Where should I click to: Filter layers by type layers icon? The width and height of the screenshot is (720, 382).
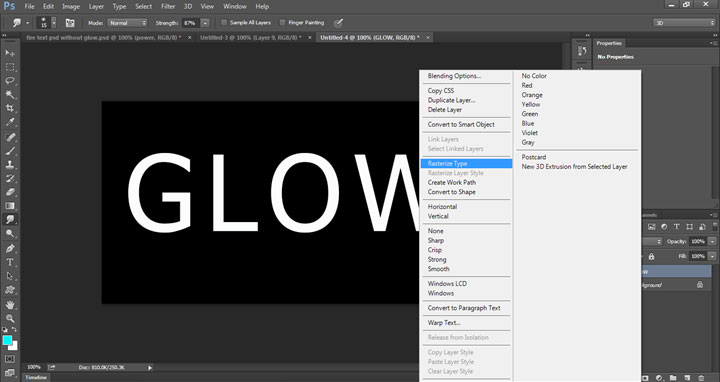(x=676, y=227)
